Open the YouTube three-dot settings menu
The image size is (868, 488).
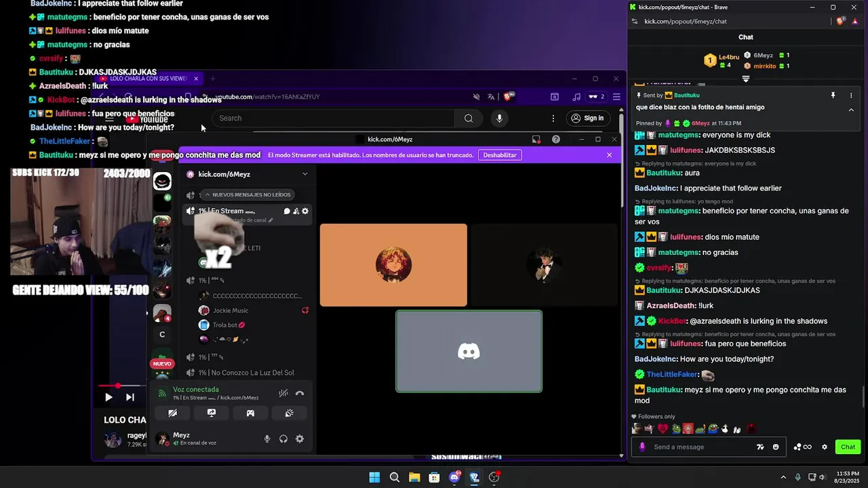tap(553, 118)
